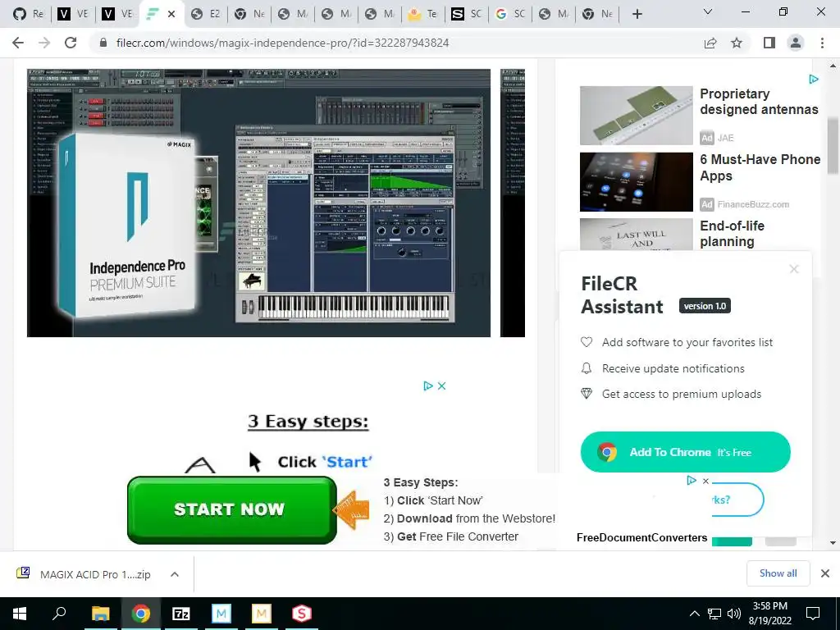The width and height of the screenshot is (840, 630).
Task: Open the Proprietary designed antennas ad
Action: [759, 101]
